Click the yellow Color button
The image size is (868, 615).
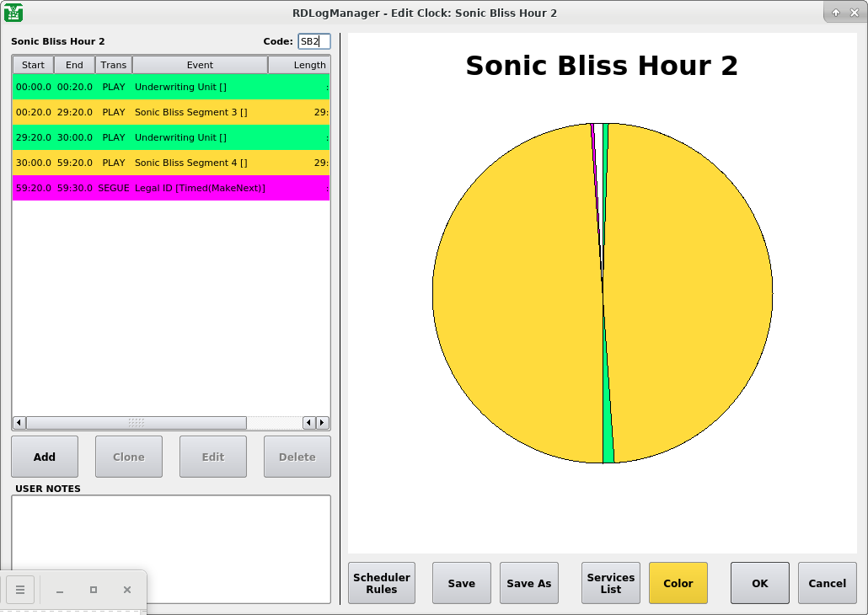(678, 583)
